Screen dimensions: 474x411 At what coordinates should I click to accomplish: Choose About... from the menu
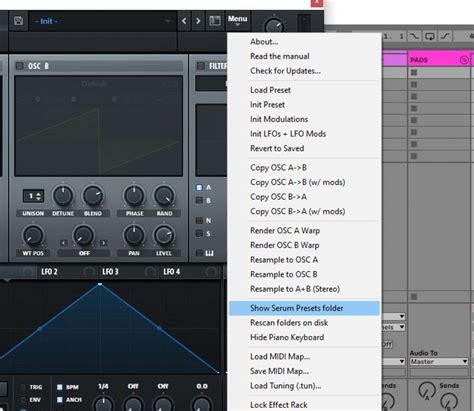tap(304, 42)
